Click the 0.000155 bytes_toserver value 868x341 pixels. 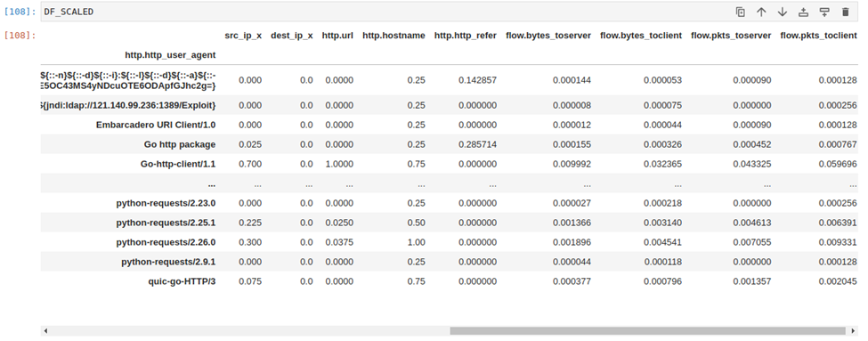click(572, 144)
